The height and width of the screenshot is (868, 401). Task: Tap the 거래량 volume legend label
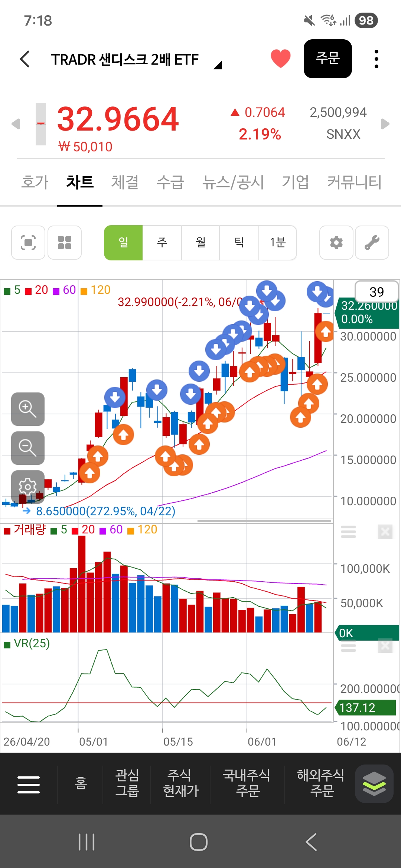pyautogui.click(x=25, y=530)
